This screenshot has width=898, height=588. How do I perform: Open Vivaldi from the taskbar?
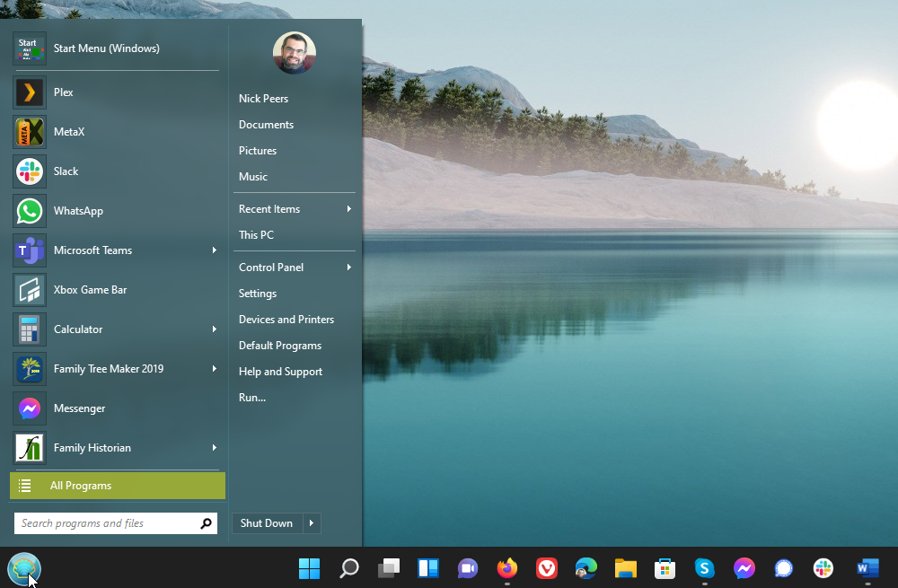(x=546, y=567)
